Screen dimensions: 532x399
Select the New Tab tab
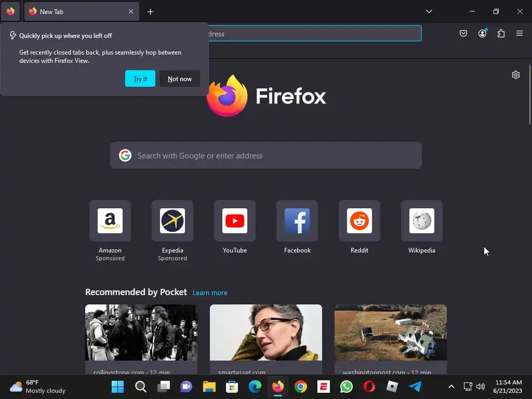pyautogui.click(x=82, y=11)
